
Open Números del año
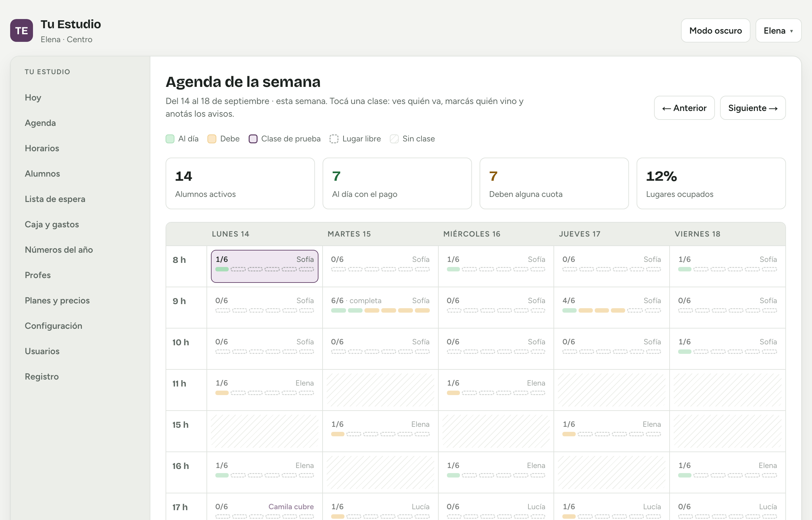pos(59,250)
